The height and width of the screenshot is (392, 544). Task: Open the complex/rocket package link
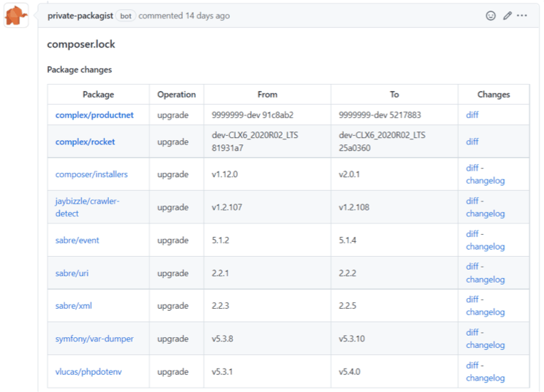pyautogui.click(x=85, y=142)
